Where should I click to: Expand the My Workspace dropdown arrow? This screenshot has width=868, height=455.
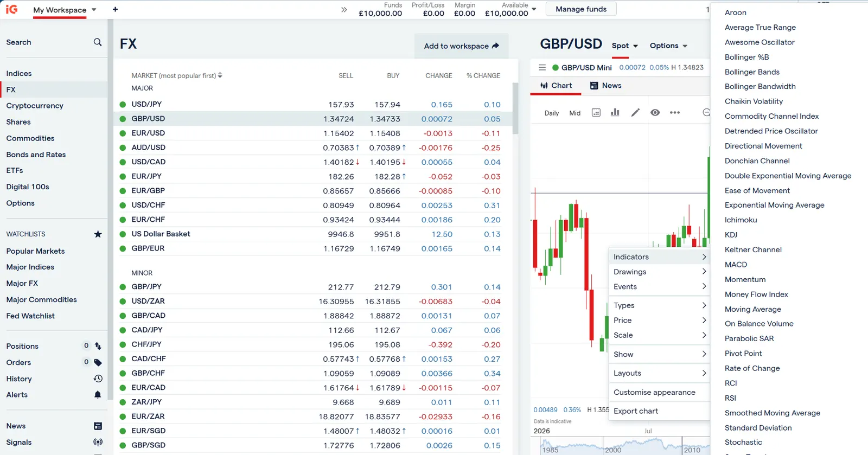coord(94,10)
